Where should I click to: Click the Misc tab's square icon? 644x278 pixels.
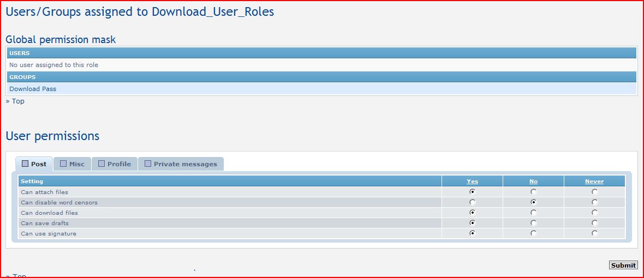[x=63, y=164]
